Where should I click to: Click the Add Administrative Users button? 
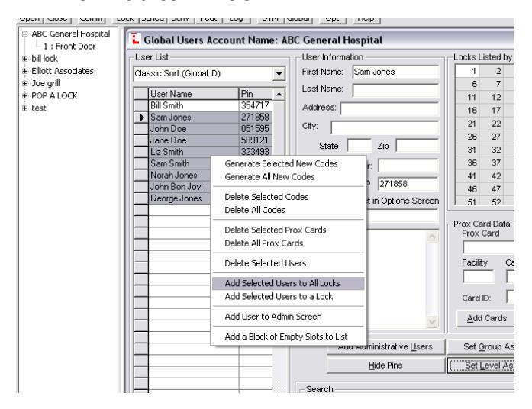[385, 346]
